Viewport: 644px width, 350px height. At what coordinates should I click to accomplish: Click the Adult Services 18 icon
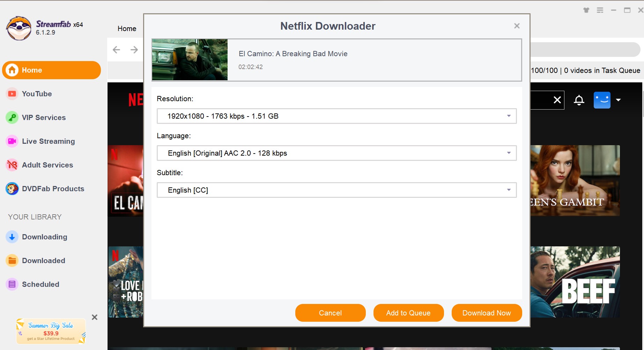(x=12, y=165)
